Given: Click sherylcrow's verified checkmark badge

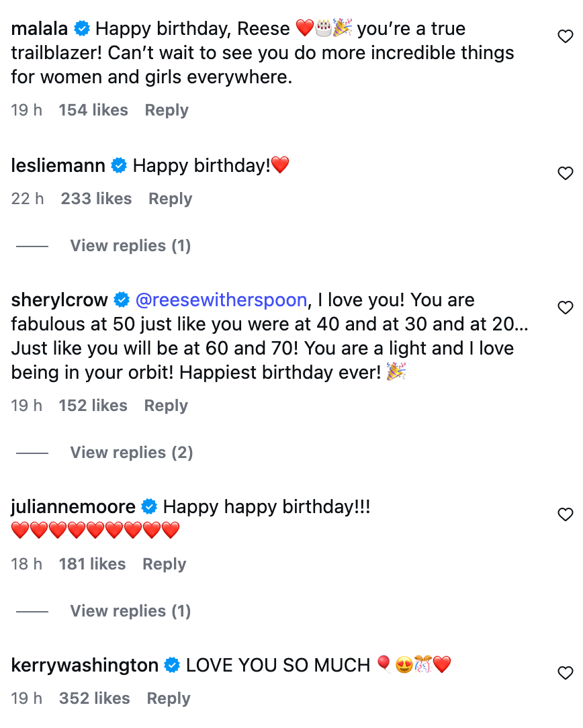Looking at the screenshot, I should point(122,300).
